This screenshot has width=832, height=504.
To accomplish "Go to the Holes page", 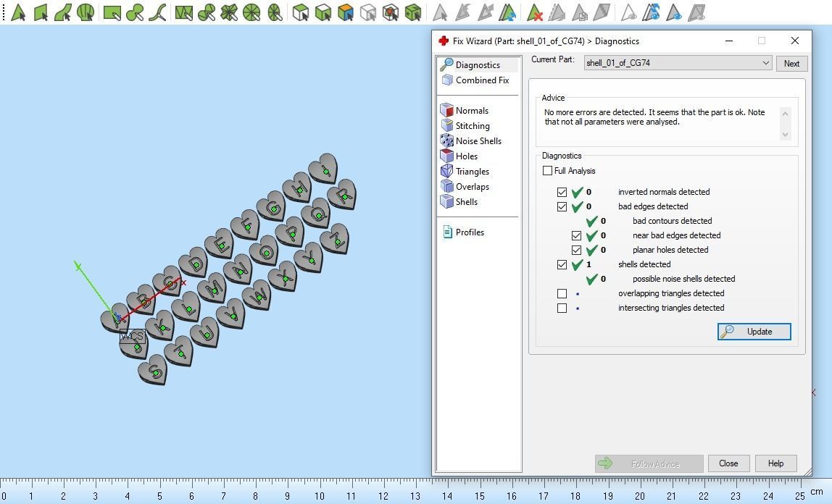I will (467, 156).
